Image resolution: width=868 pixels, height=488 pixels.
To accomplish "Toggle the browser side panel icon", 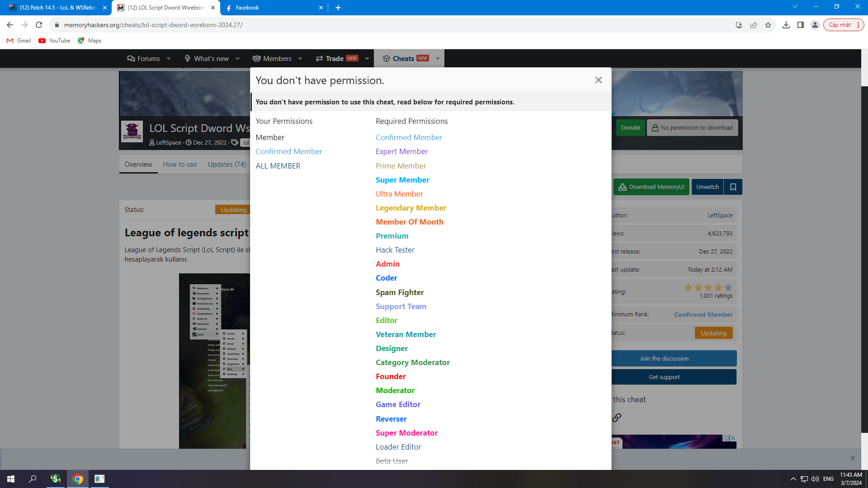I will pos(801,25).
